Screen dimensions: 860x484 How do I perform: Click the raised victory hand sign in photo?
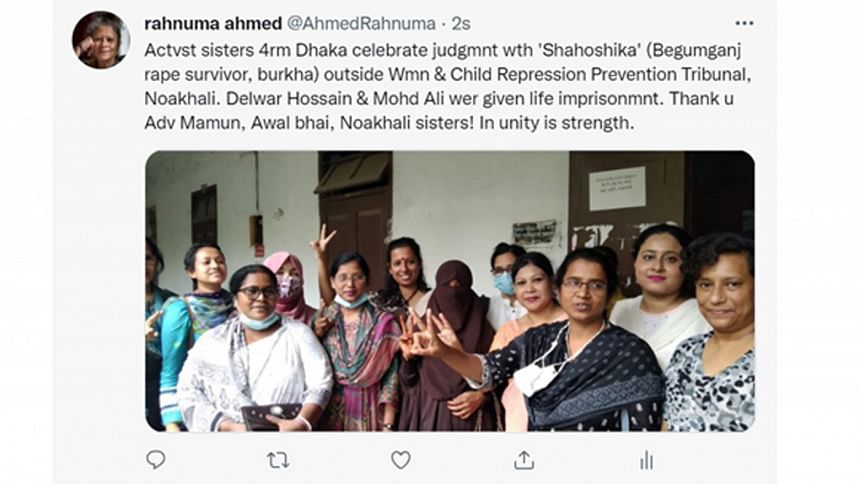pos(324,240)
